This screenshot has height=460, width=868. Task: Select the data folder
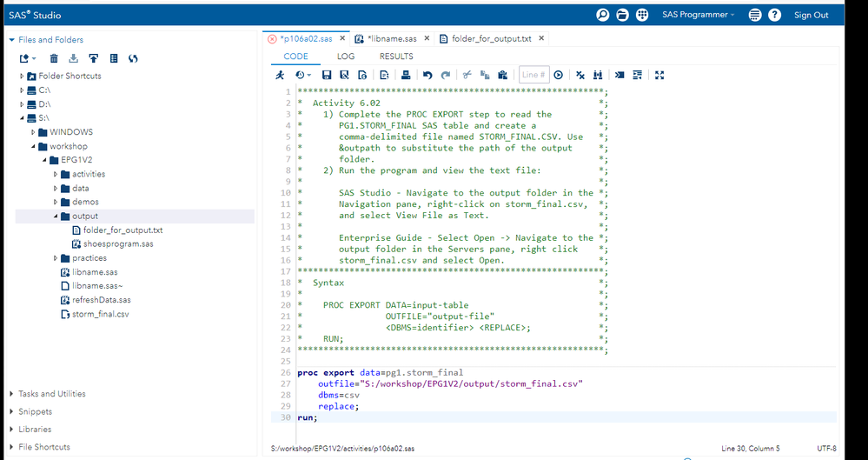80,189
